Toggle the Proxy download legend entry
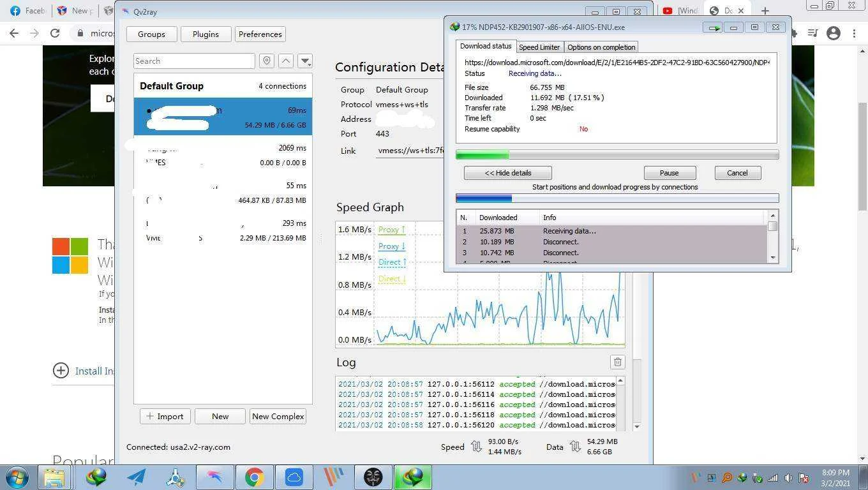 (x=391, y=246)
